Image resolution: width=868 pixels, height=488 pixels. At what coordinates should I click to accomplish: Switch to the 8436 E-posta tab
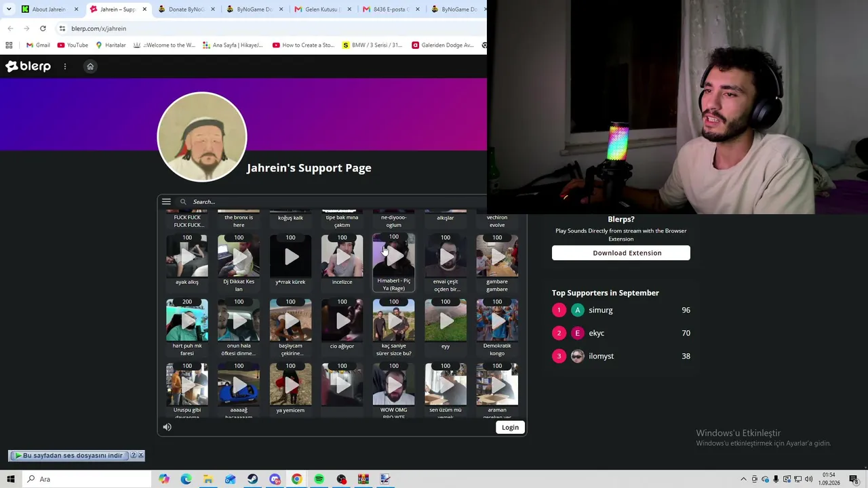pyautogui.click(x=390, y=9)
